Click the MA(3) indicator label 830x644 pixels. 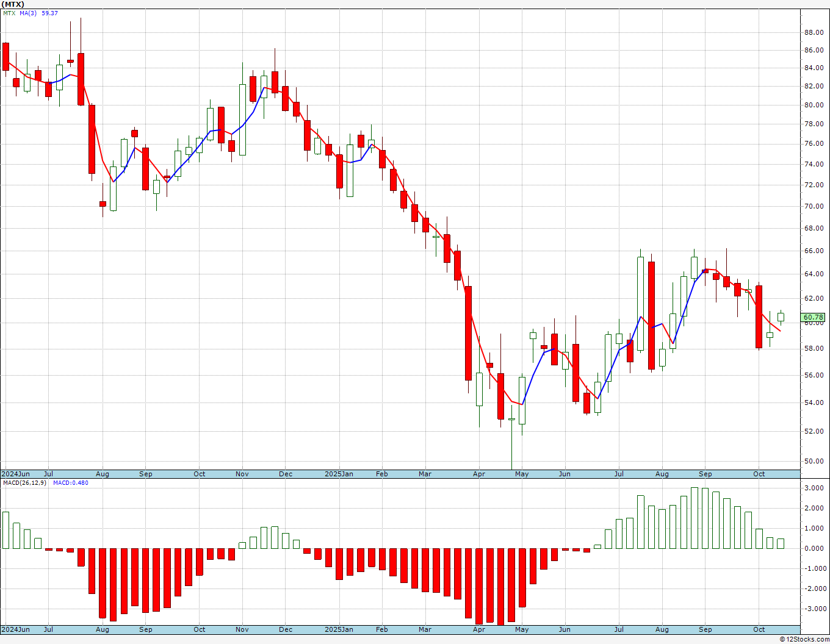coord(28,13)
